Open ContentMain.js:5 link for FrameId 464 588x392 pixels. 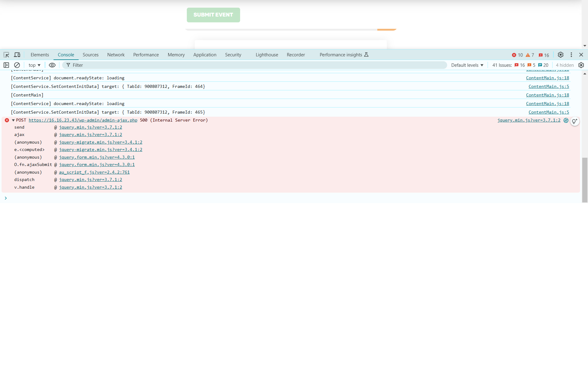pos(549,87)
